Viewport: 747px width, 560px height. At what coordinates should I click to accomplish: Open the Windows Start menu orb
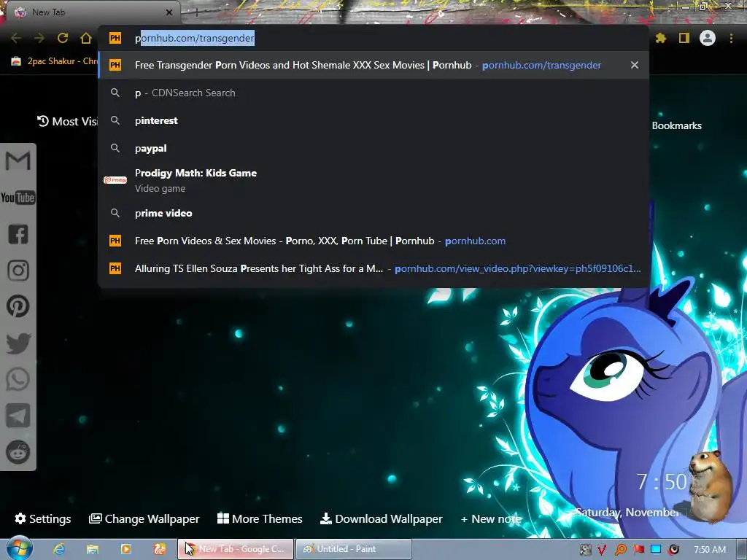(20, 548)
